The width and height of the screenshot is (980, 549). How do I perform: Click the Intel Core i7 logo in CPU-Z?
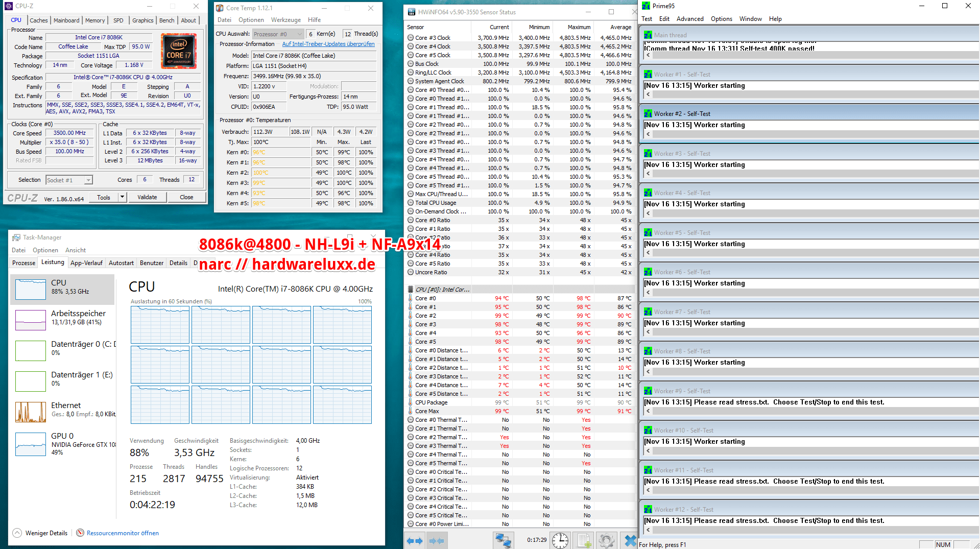[179, 51]
